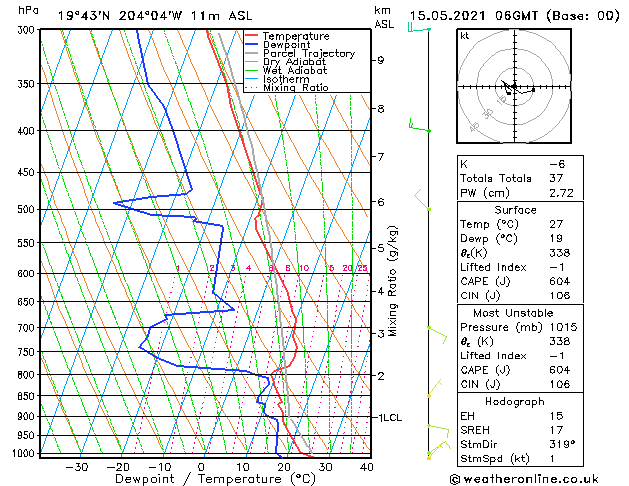Click the 6 km altitude tick label

[381, 202]
